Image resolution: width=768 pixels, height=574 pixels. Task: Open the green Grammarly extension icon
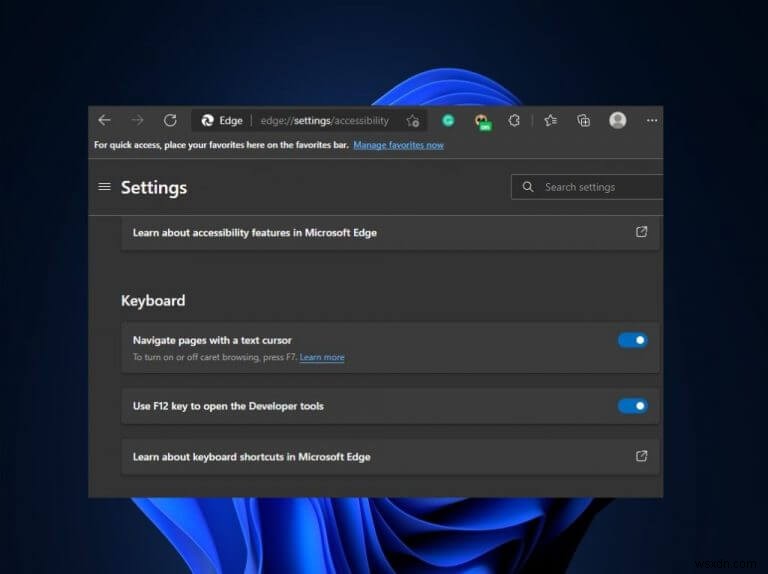point(448,120)
